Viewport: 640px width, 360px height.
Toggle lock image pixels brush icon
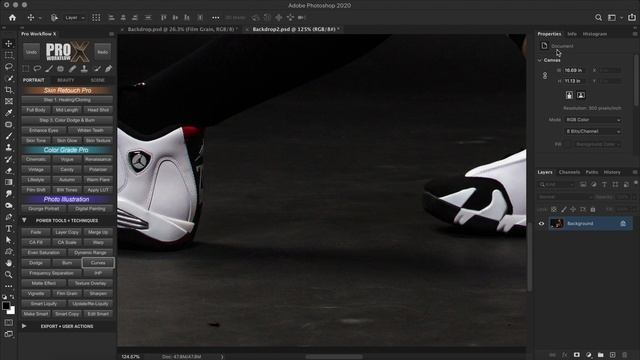click(x=564, y=209)
